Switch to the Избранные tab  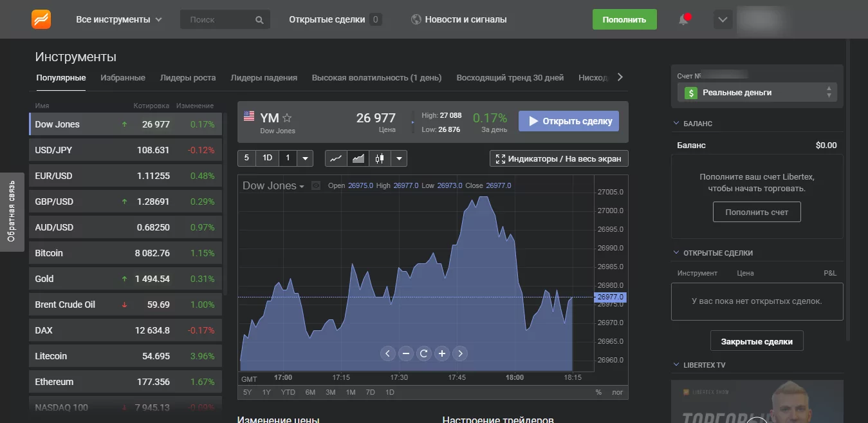pos(123,78)
